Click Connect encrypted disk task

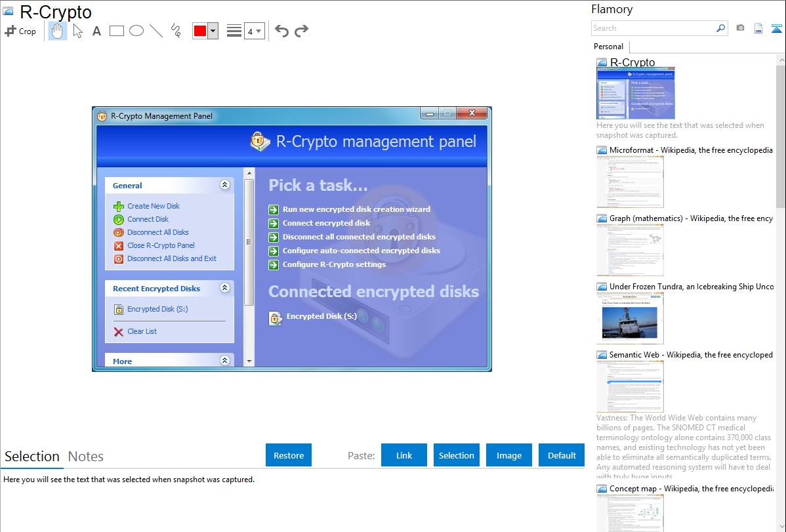coord(326,223)
